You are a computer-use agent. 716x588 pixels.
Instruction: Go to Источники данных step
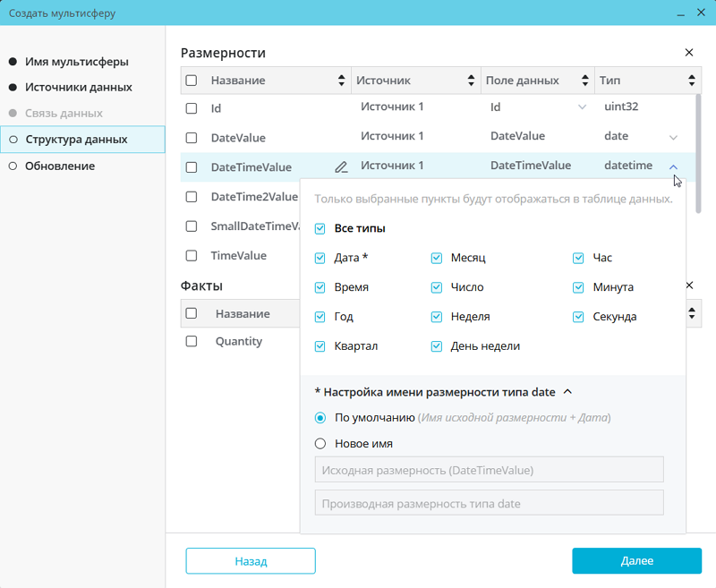point(78,88)
